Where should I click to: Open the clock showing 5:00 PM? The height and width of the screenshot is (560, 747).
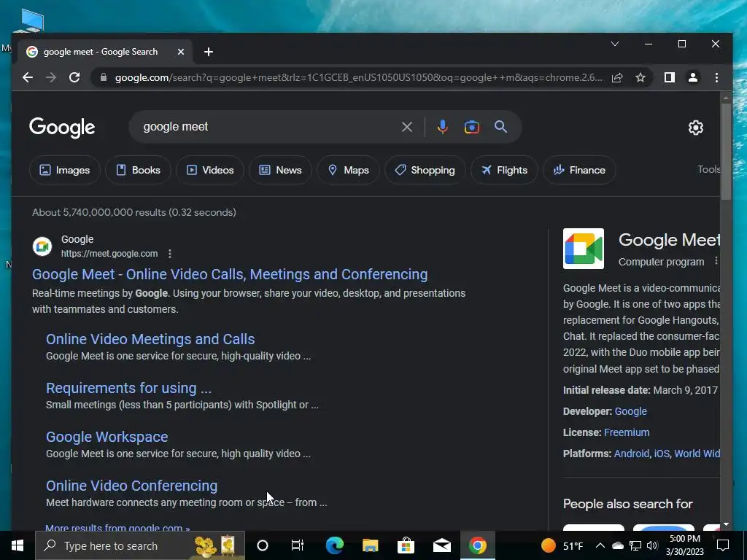684,545
